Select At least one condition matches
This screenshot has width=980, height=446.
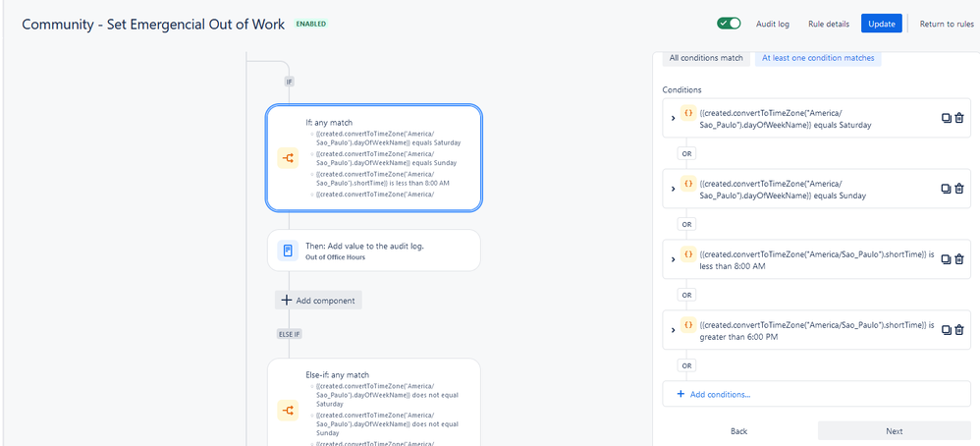(x=818, y=58)
